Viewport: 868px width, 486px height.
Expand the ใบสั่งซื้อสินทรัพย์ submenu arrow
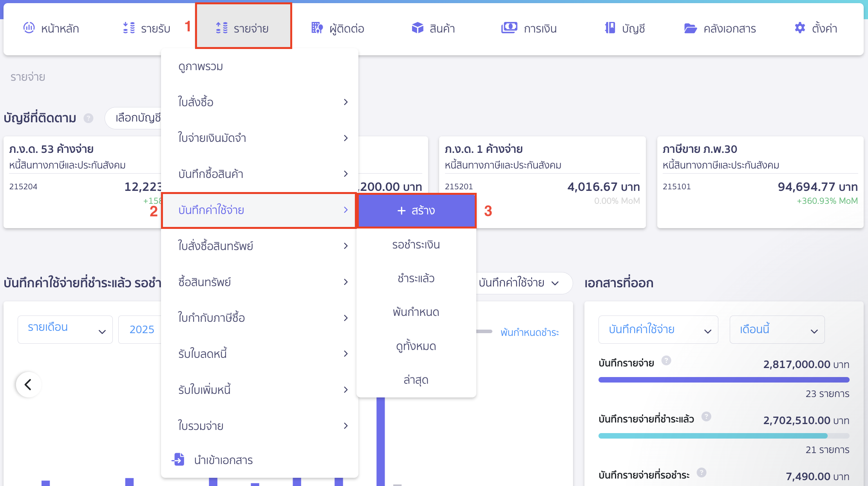tap(345, 246)
